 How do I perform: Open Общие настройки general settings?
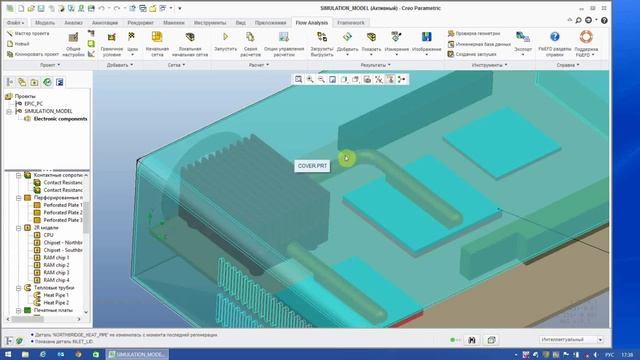[x=73, y=44]
